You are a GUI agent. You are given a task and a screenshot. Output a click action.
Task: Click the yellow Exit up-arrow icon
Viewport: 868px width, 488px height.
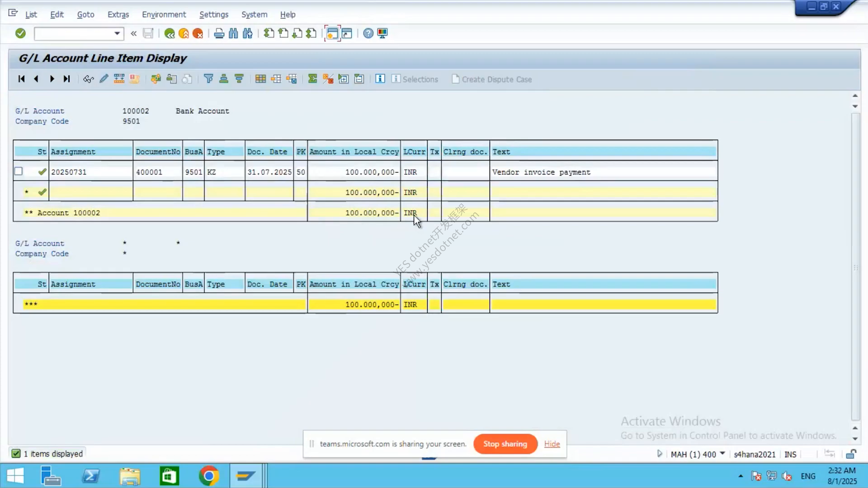(x=184, y=33)
